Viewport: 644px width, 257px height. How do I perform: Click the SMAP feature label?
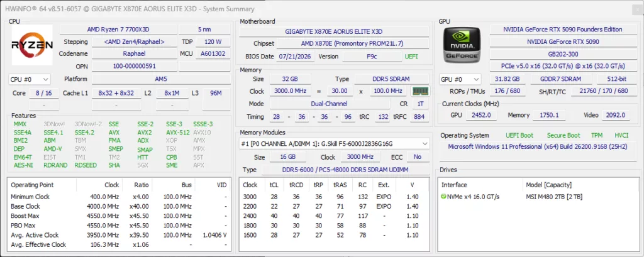(145, 150)
